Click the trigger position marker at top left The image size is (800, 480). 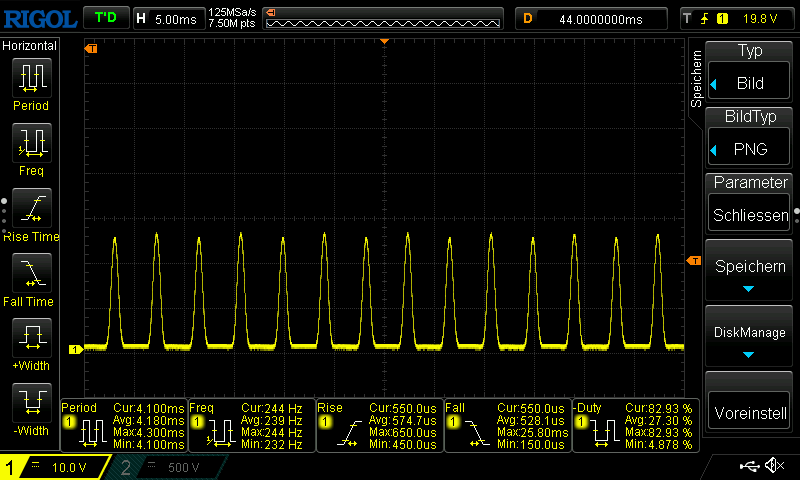(91, 48)
